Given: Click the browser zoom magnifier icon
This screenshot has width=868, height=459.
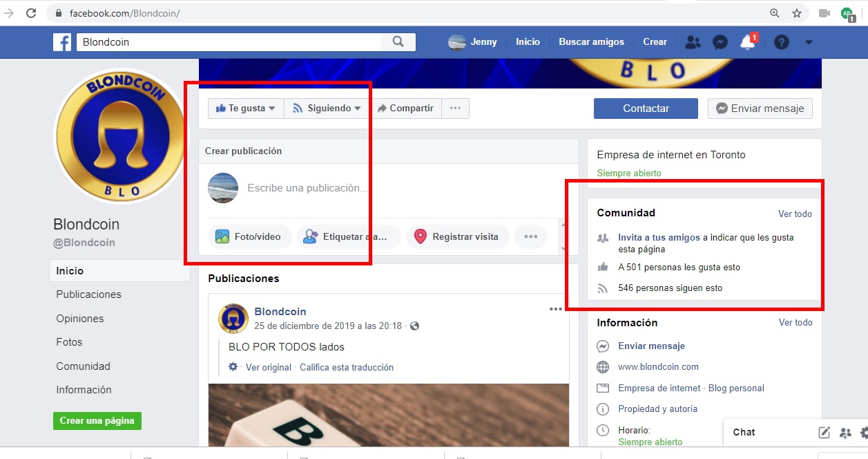Looking at the screenshot, I should [x=775, y=13].
